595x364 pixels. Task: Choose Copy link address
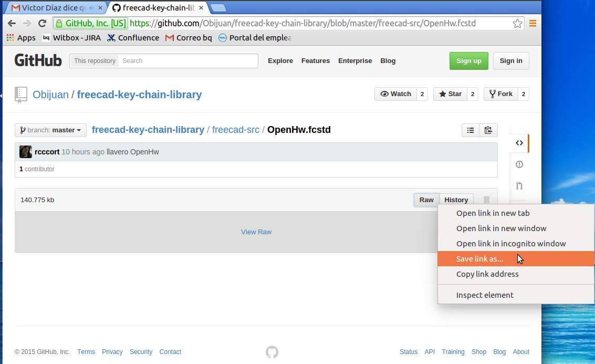coord(516,274)
